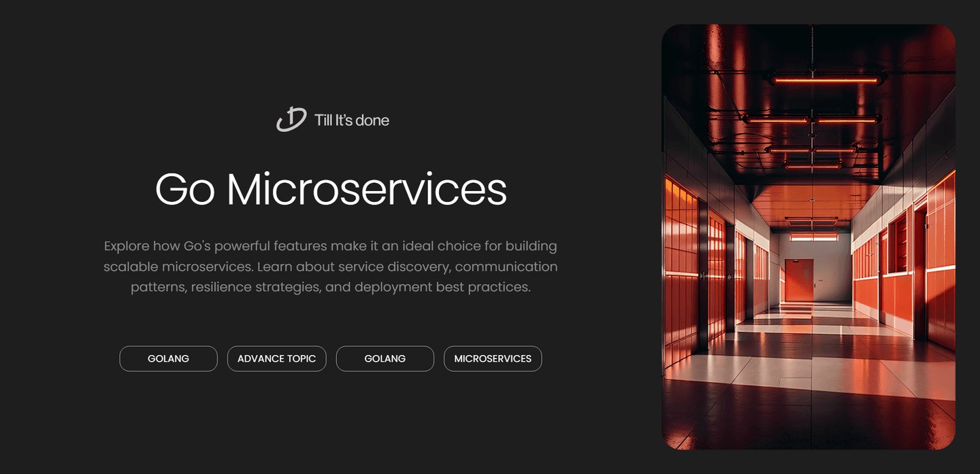Select the rightmost tag in the tag row

[493, 358]
